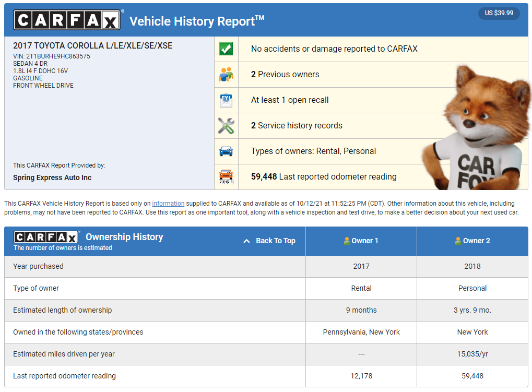The height and width of the screenshot is (392, 532).
Task: Click the blue car types of owners icon
Action: pos(226,151)
